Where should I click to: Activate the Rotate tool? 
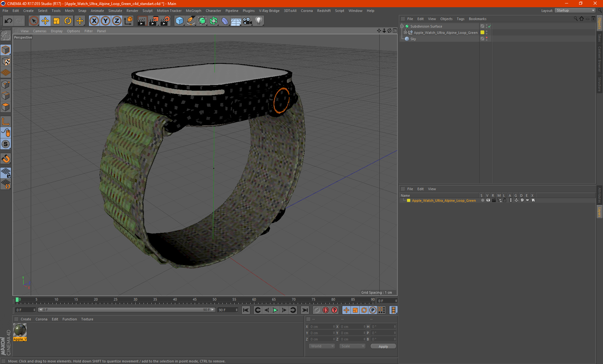(x=68, y=21)
